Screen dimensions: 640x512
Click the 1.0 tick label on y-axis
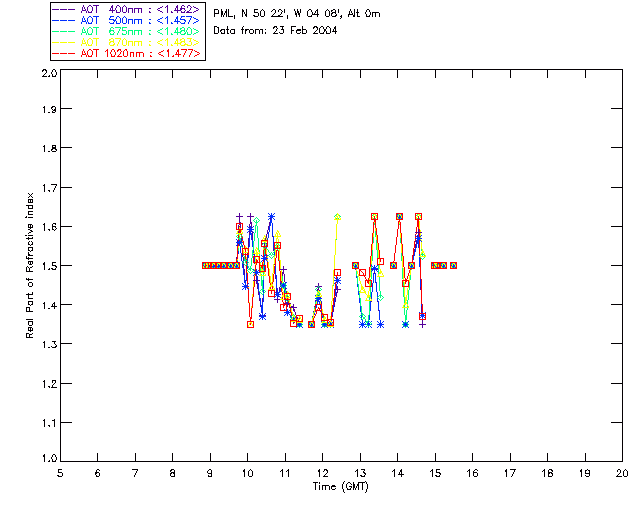[47, 459]
